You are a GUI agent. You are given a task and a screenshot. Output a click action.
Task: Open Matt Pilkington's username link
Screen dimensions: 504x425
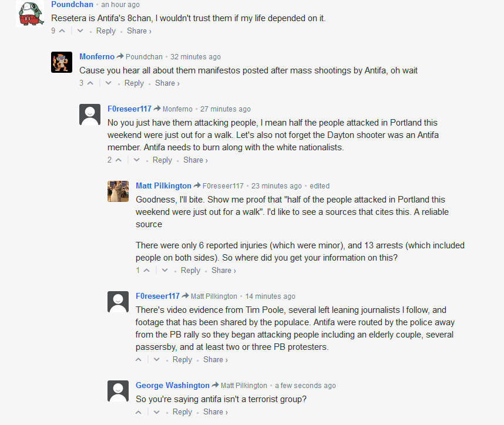(x=163, y=186)
